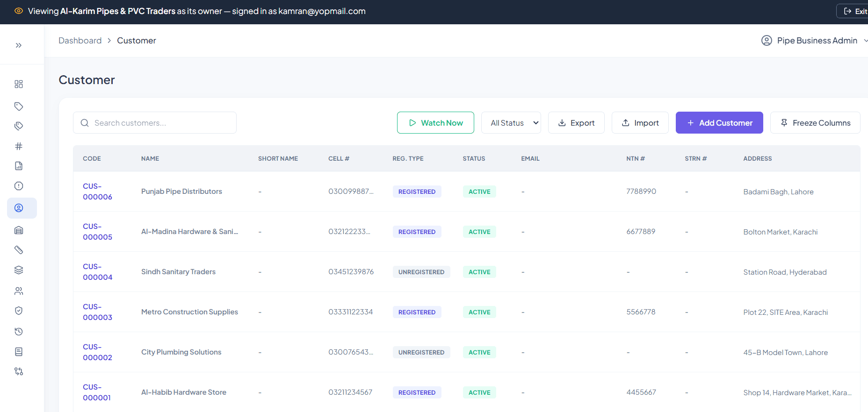Image resolution: width=868 pixels, height=412 pixels.
Task: Click the REG. TYPE column header
Action: coord(408,159)
